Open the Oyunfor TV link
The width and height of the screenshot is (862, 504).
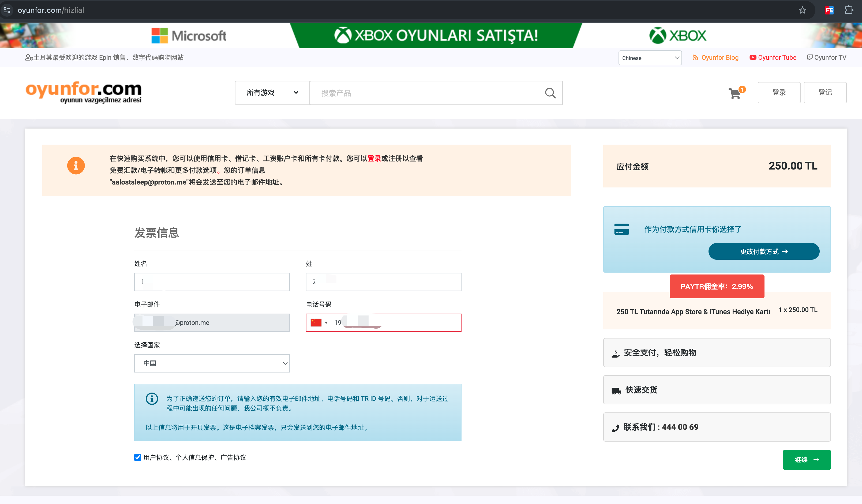pyautogui.click(x=826, y=58)
